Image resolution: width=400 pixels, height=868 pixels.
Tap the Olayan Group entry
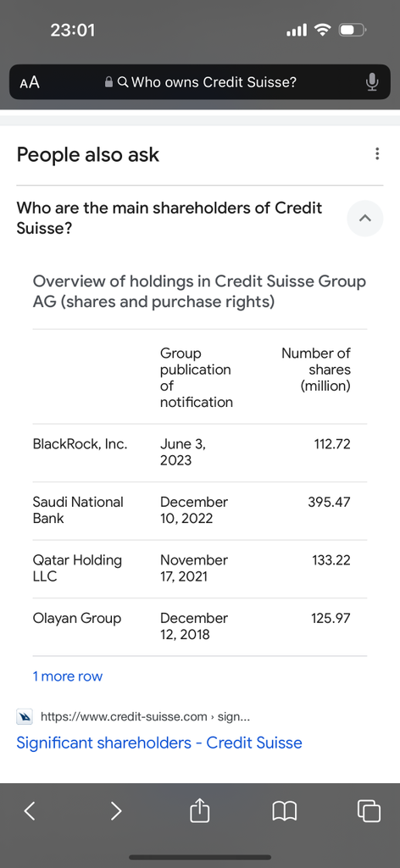point(77,618)
